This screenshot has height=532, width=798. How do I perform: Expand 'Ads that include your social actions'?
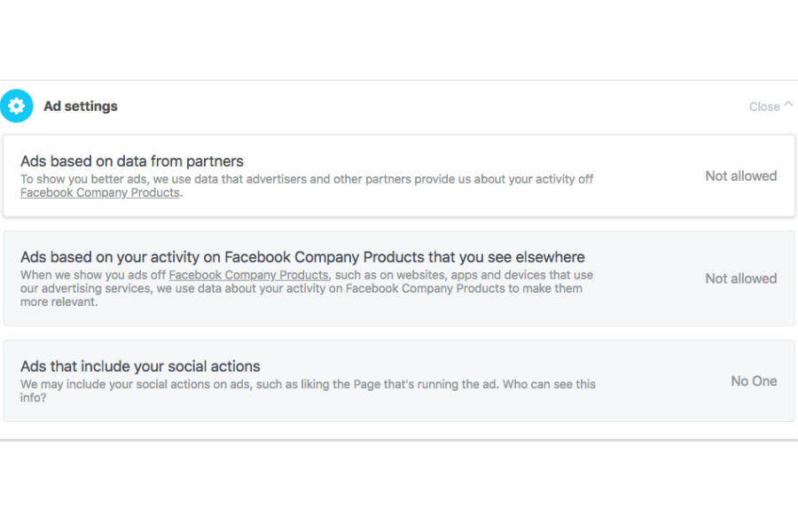(140, 366)
